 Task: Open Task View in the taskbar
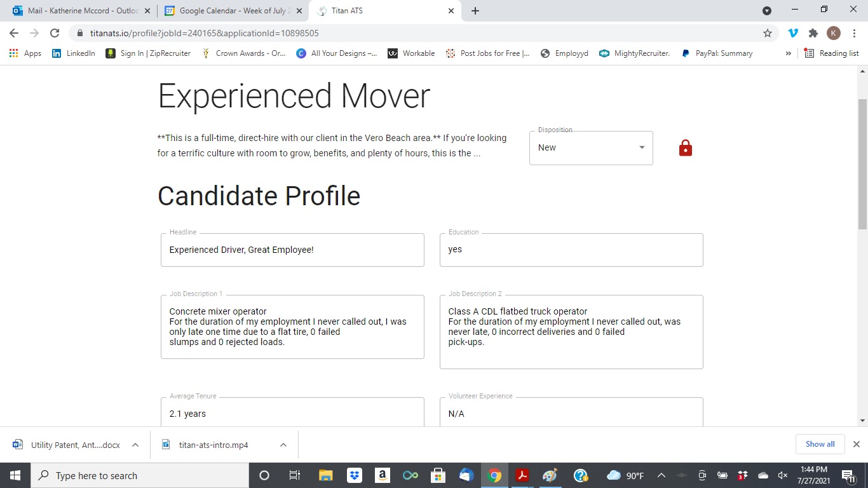point(294,475)
